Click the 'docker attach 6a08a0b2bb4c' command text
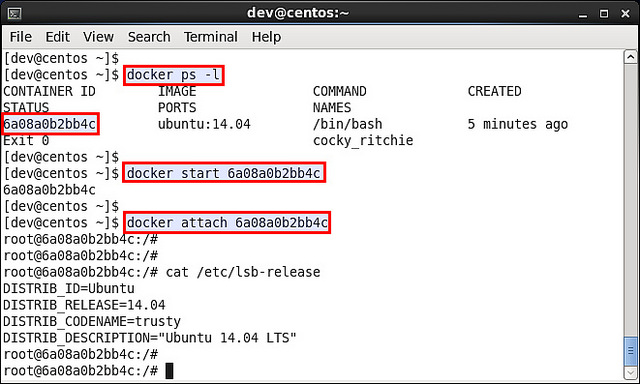640x384 pixels. pos(227,223)
